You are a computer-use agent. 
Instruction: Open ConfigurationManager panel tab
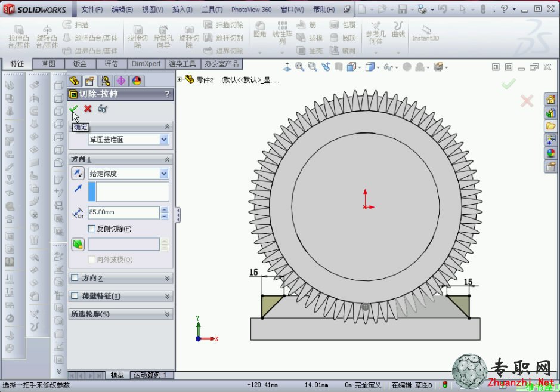[106, 81]
